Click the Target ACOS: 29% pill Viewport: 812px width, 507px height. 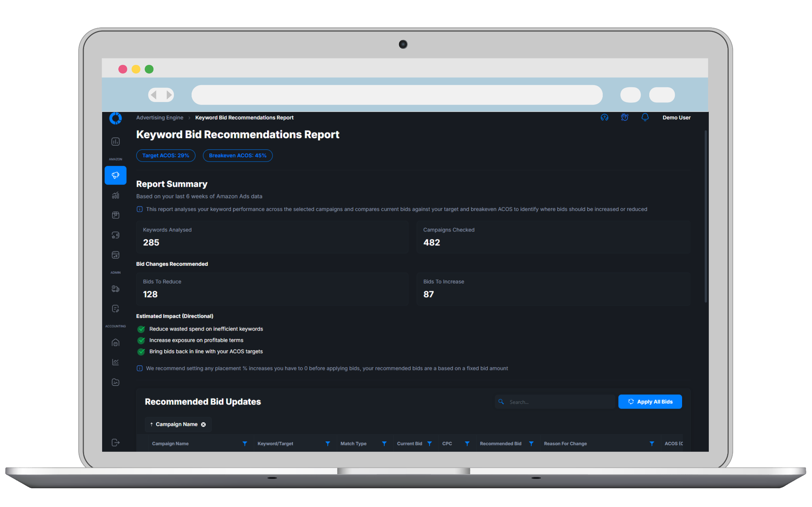click(166, 155)
